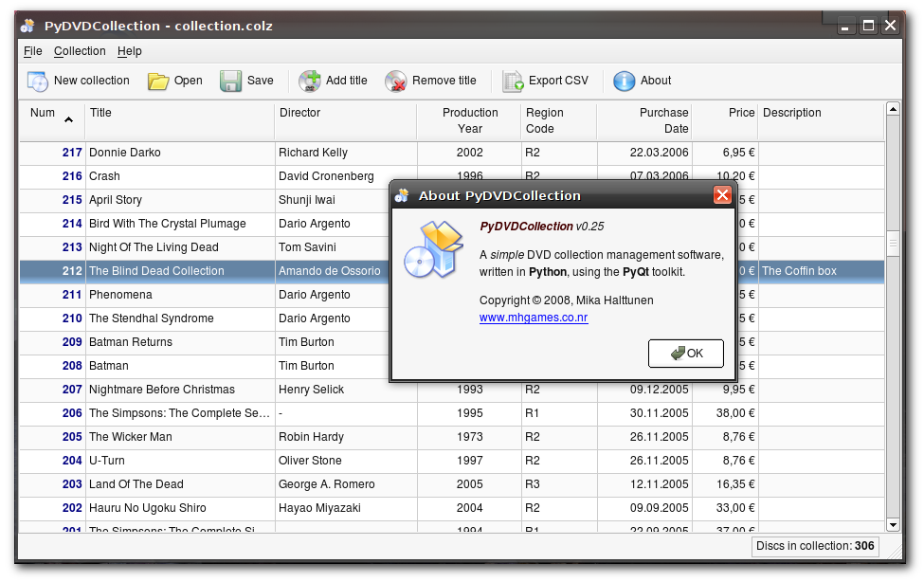924x582 pixels.
Task: Sort by the Price column header
Action: (725, 120)
